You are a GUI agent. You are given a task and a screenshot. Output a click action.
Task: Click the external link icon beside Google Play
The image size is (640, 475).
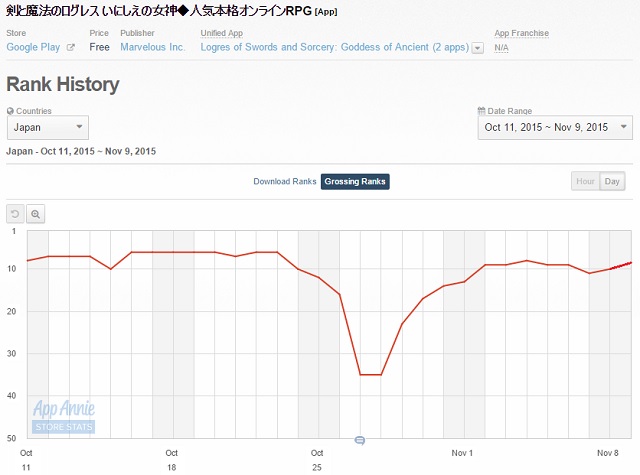tap(71, 47)
